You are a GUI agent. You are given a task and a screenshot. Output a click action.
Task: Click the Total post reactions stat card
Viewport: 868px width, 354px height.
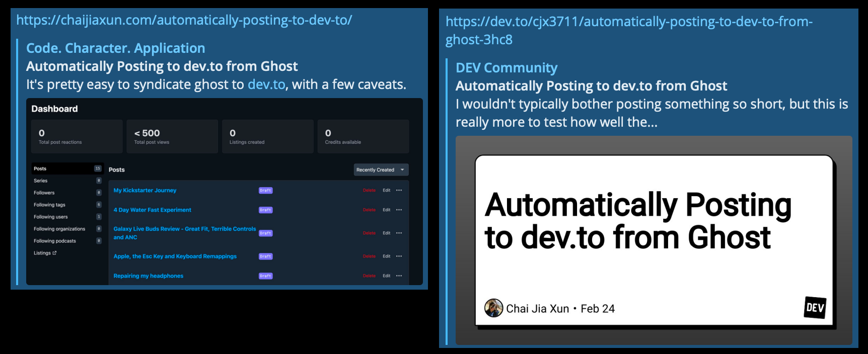click(x=77, y=136)
